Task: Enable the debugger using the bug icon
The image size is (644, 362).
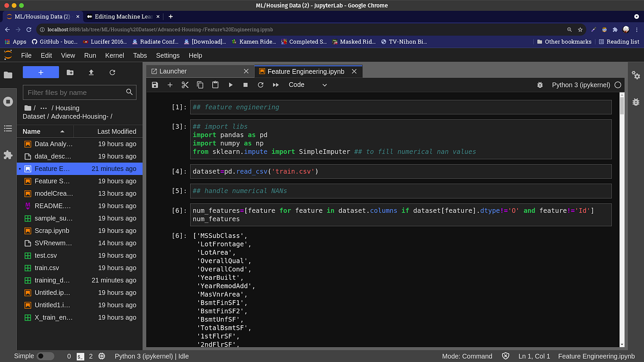Action: (540, 85)
